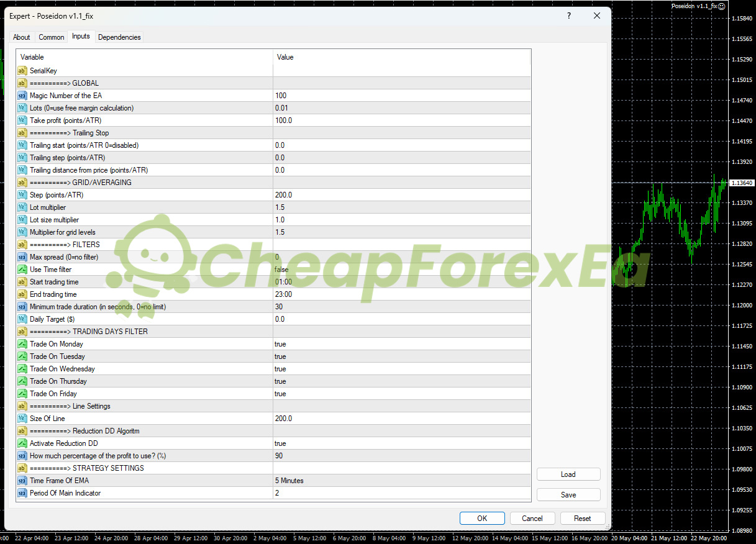The height and width of the screenshot is (544, 756).
Task: Click the Step (points/ATR) row icon
Action: (x=22, y=195)
